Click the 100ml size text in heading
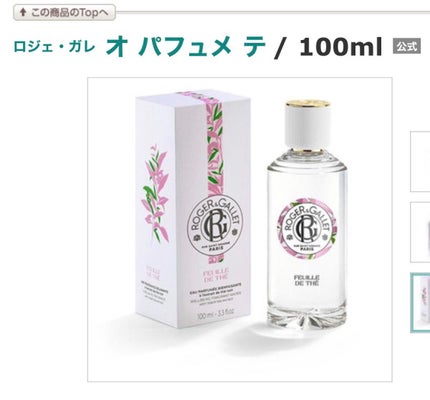430x400 pixels. click(x=340, y=47)
